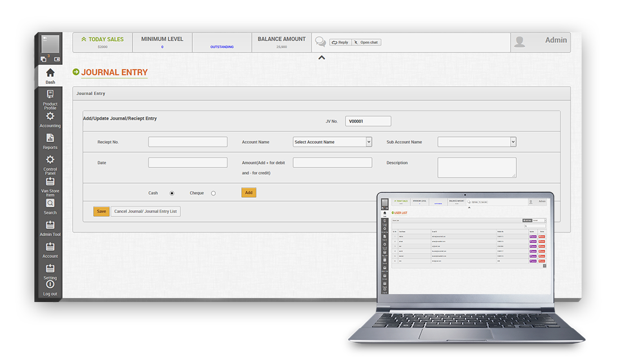Expand the Select Account Name dropdown
Image resolution: width=620 pixels, height=364 pixels.
332,142
